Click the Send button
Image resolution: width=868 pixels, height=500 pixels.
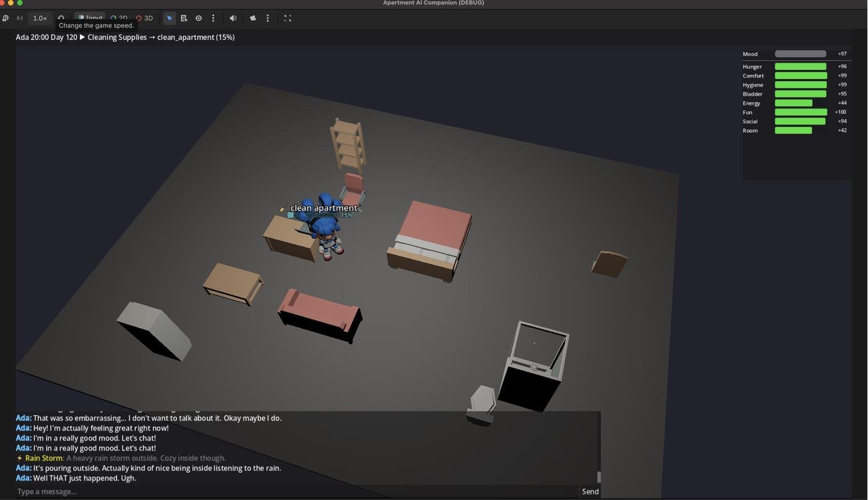click(x=590, y=491)
